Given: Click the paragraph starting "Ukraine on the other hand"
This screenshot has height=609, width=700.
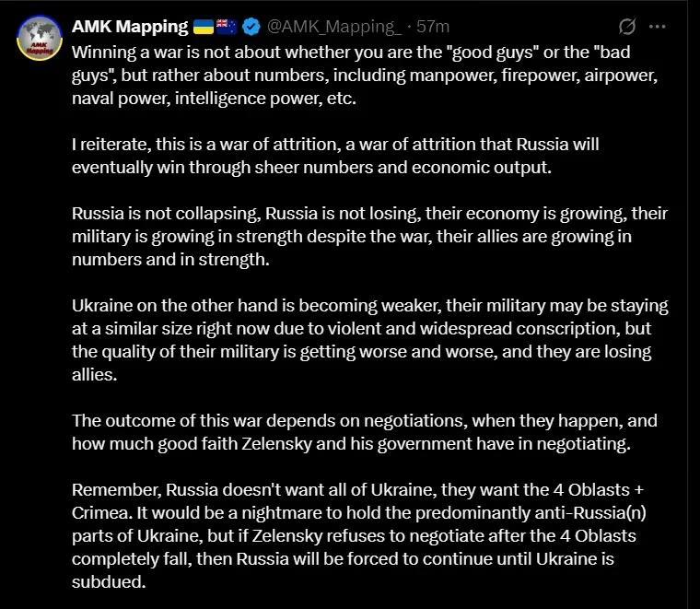Looking at the screenshot, I should [370, 340].
